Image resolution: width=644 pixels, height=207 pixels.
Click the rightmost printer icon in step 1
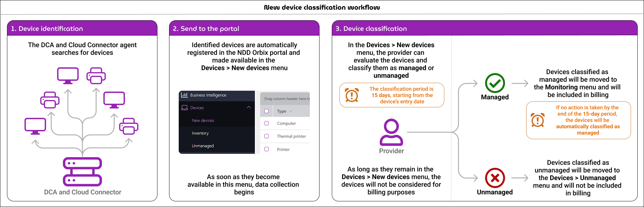(x=128, y=126)
